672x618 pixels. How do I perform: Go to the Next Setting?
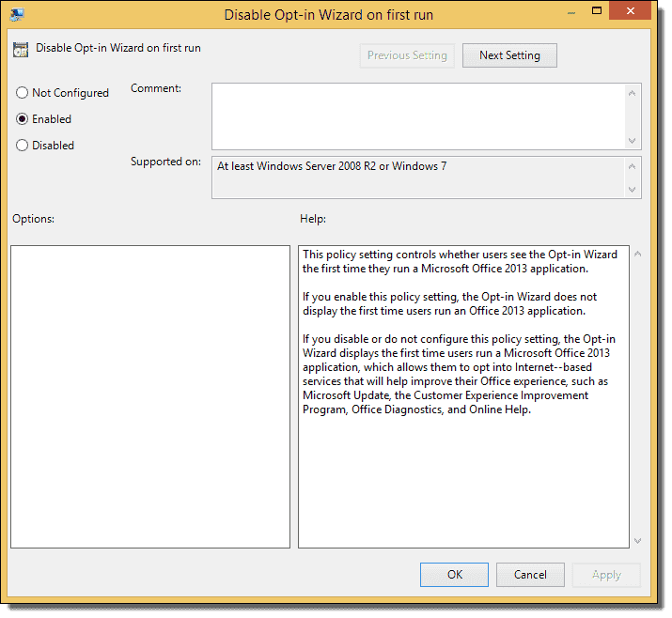click(x=509, y=55)
